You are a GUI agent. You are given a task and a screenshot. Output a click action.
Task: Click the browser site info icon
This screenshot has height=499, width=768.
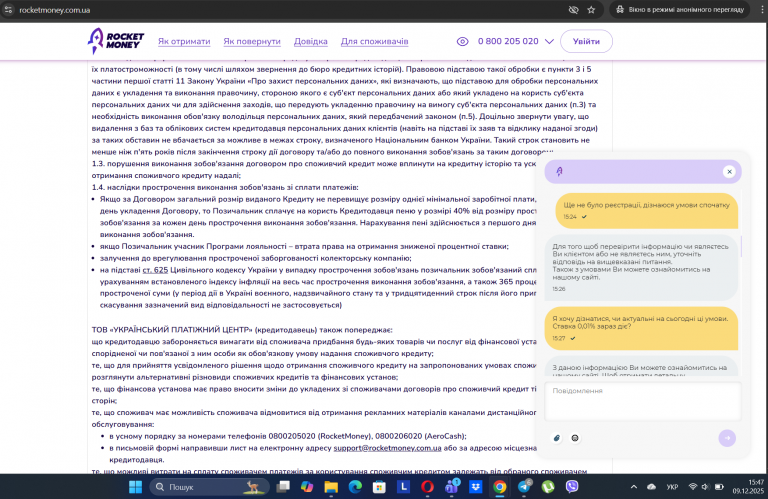coord(8,10)
